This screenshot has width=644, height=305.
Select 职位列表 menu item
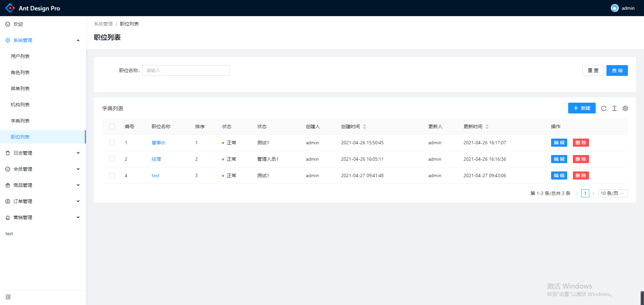click(43, 137)
